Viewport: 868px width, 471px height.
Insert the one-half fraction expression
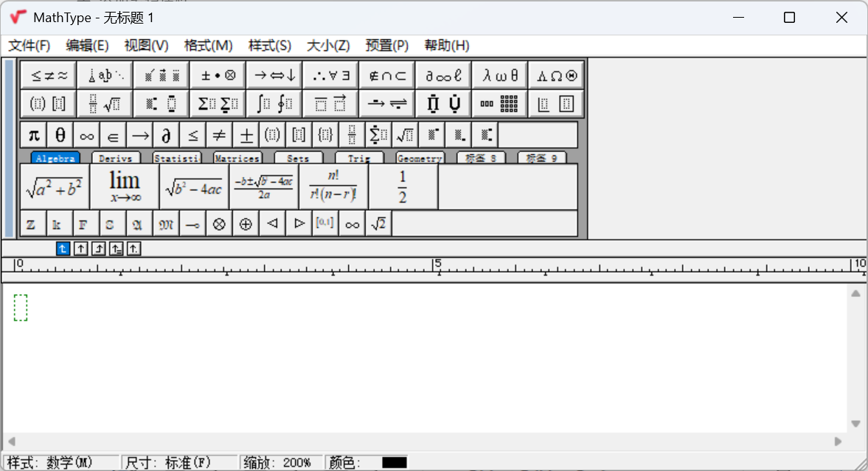tap(403, 187)
